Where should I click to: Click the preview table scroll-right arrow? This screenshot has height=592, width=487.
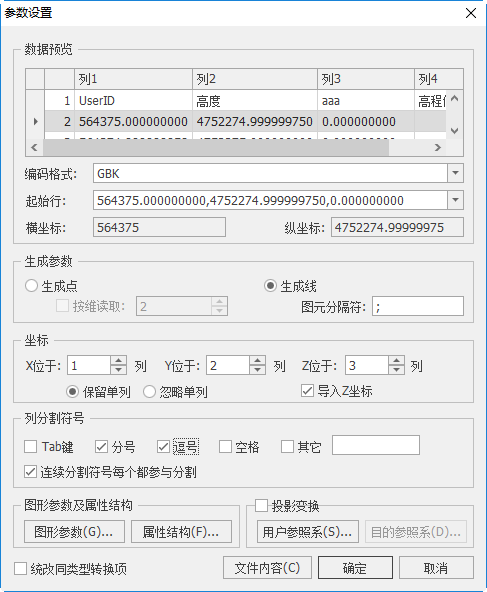[x=438, y=147]
